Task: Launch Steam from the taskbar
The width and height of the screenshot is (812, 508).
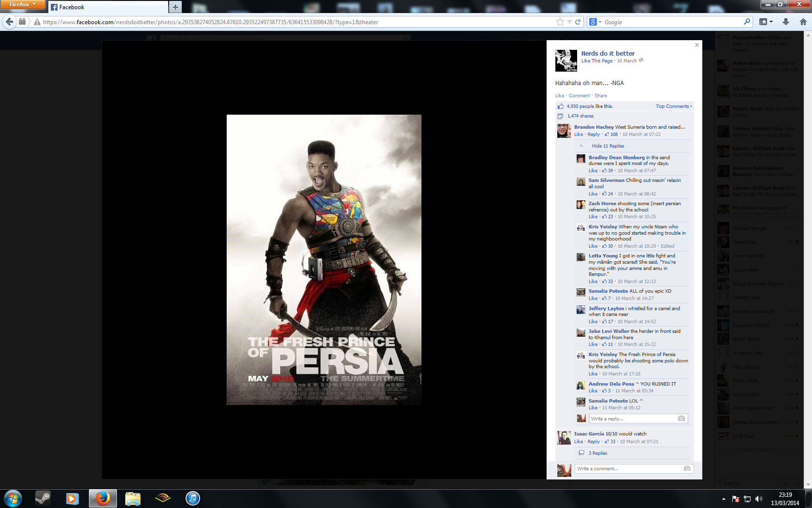Action: point(43,498)
